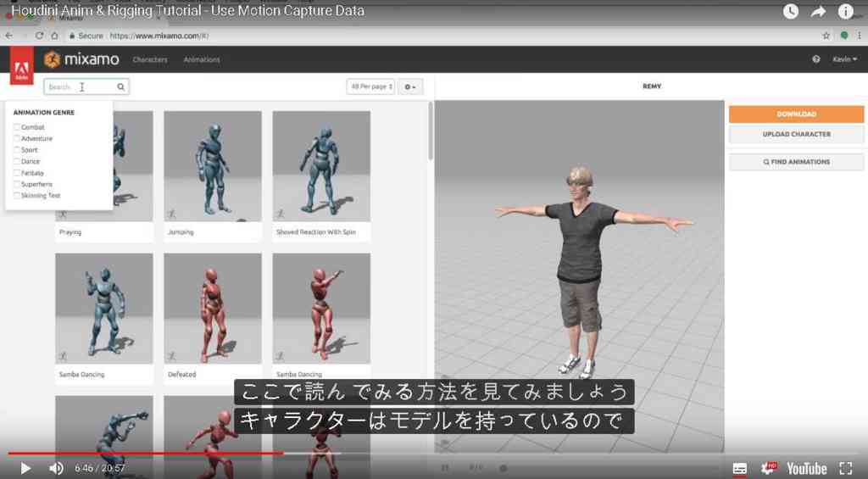Open the Mixamo help question icon
868x479 pixels.
click(816, 59)
